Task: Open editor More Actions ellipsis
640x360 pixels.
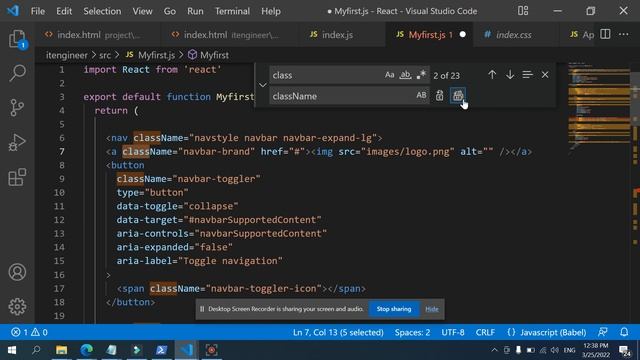Action: coord(624,34)
